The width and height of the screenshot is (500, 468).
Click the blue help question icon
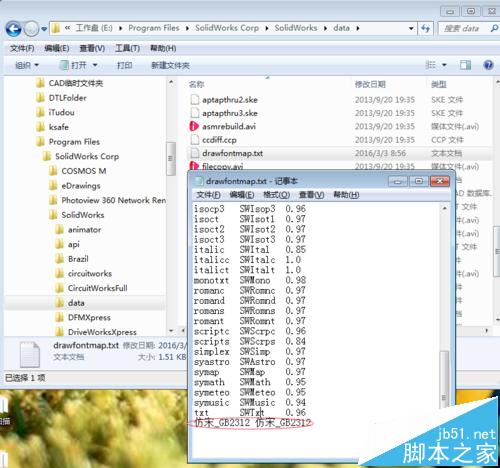click(x=488, y=65)
